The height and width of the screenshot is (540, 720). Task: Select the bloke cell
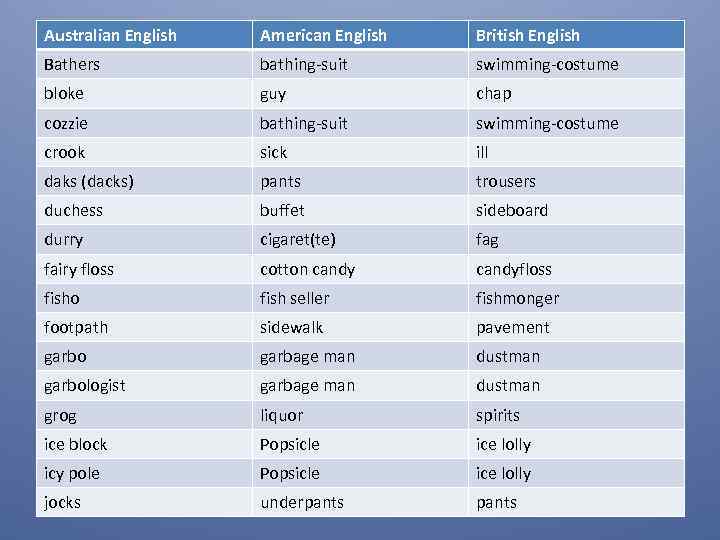tap(64, 94)
